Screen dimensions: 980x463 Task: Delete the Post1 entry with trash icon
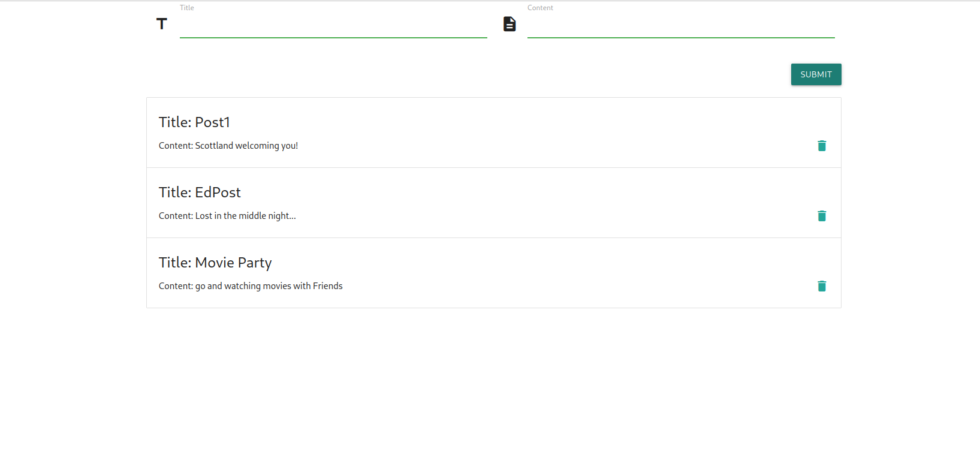tap(822, 146)
